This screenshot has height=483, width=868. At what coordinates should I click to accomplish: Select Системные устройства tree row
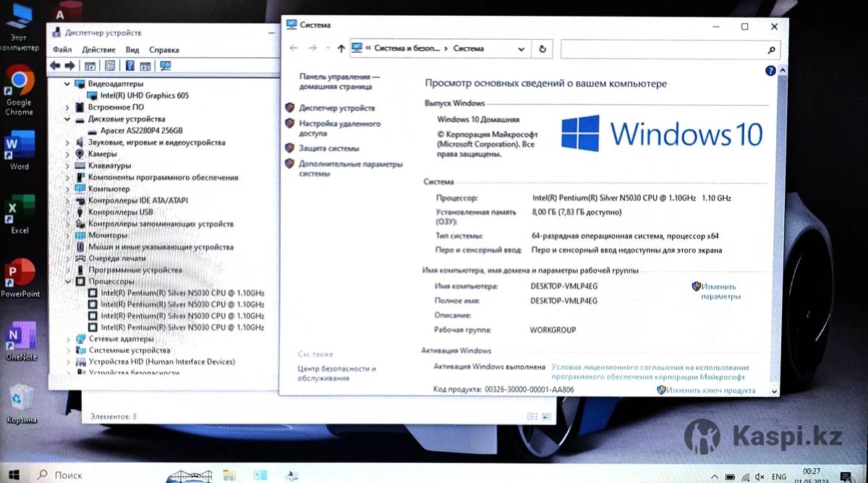pos(129,350)
